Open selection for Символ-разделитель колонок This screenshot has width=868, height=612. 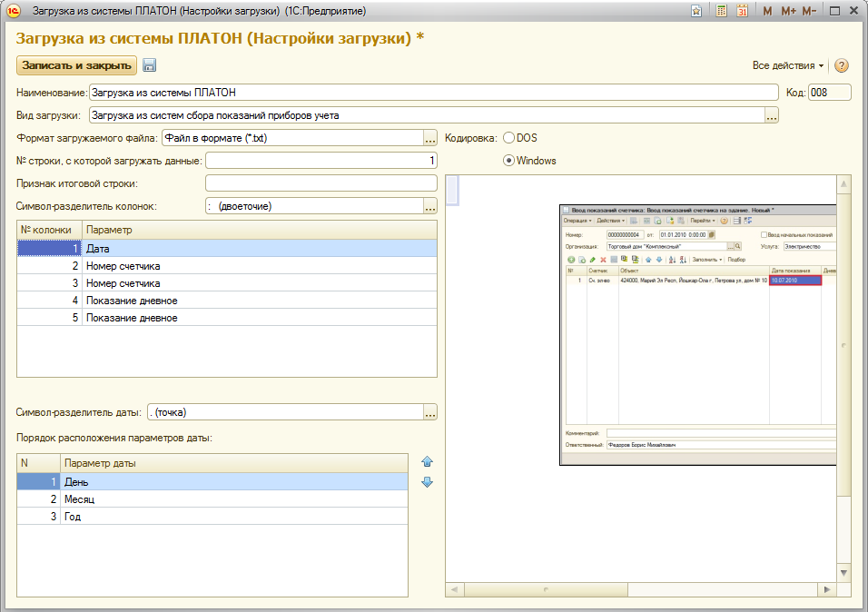[430, 206]
